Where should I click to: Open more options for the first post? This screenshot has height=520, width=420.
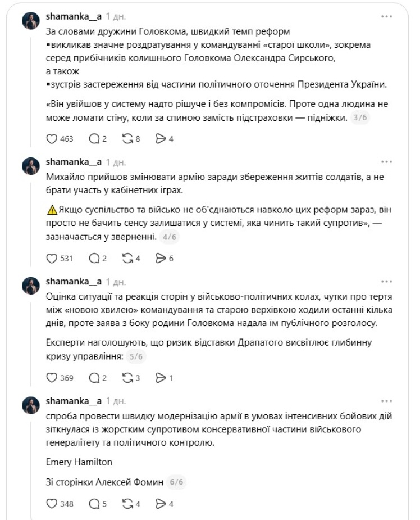(x=386, y=16)
